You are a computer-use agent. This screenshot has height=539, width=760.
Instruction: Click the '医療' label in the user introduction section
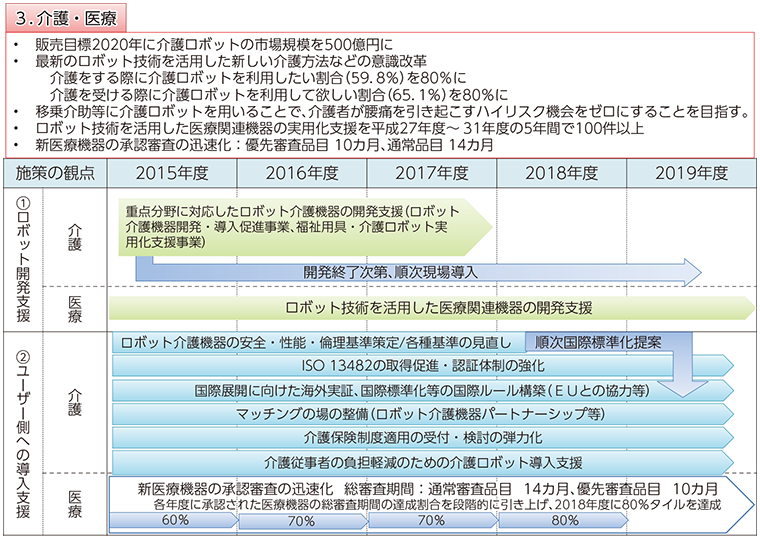click(x=74, y=504)
